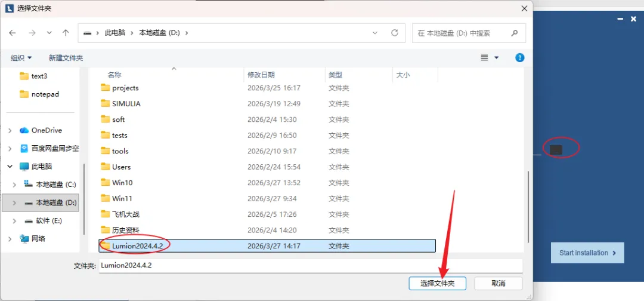Select 此电脑 in navigation pane
The image size is (644, 301).
pos(42,167)
